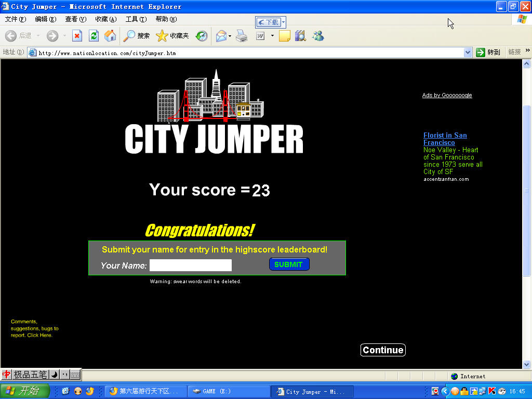Click the scrollbar up arrow
Viewport: 532px width, 399px height.
click(527, 63)
